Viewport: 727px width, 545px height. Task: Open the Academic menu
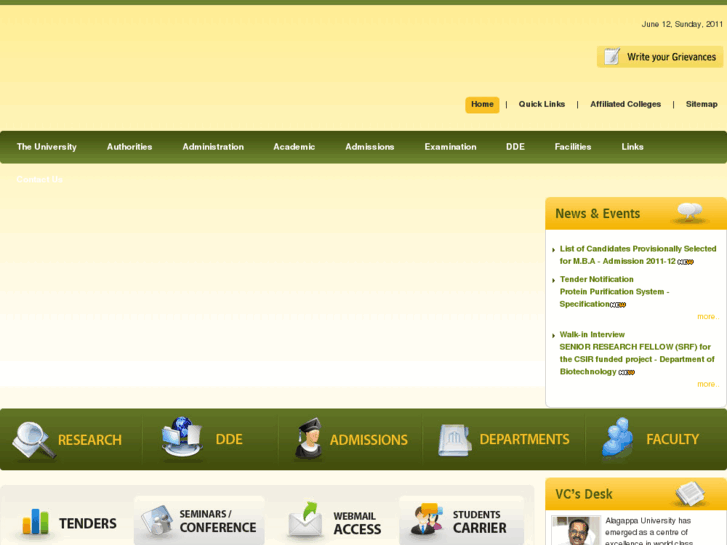[294, 147]
